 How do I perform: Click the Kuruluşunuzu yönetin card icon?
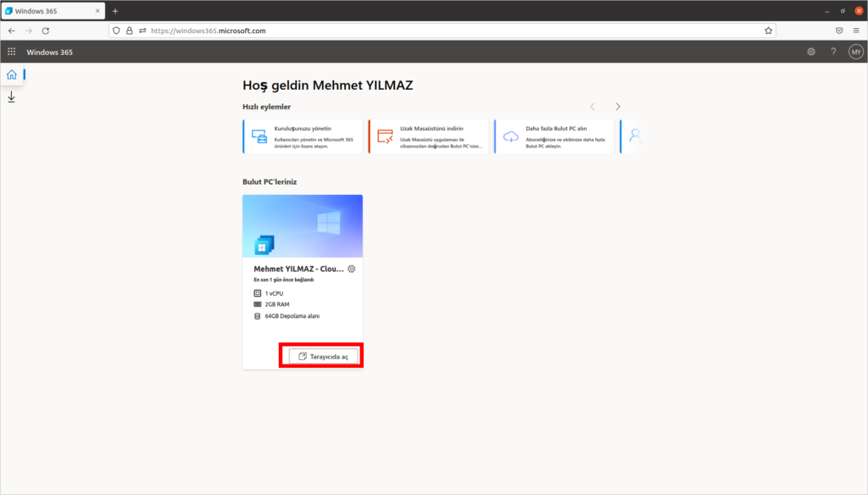259,136
